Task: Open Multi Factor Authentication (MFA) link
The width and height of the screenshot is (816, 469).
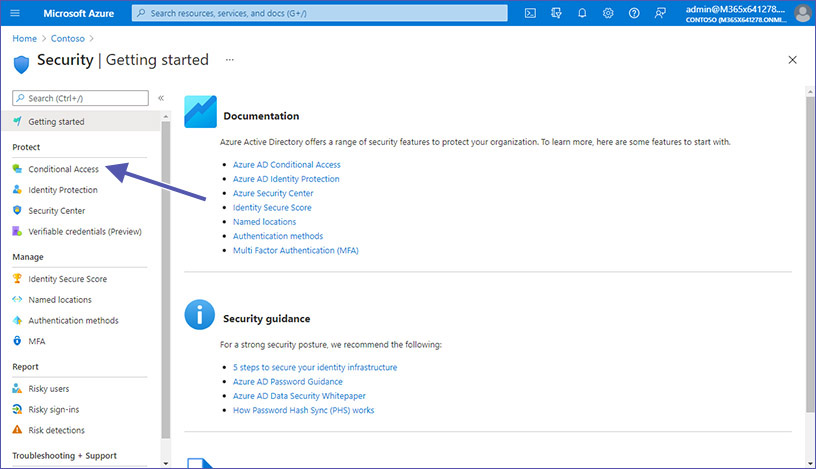Action: [x=296, y=250]
